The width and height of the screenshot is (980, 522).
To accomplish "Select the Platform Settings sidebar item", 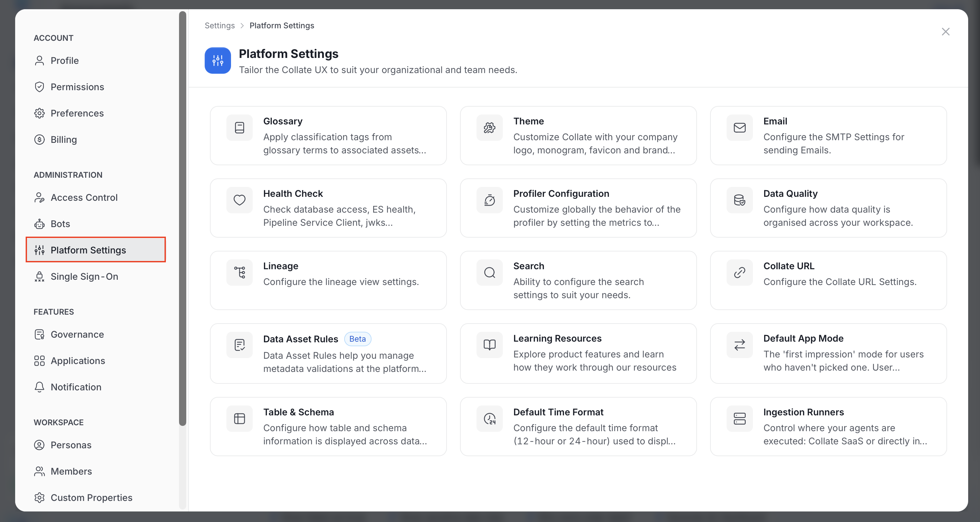I will (96, 250).
